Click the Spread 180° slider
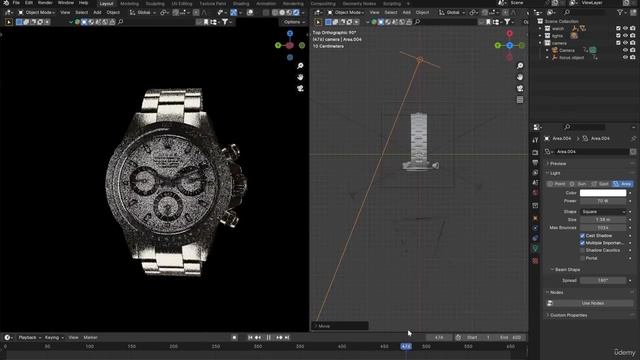 603,281
